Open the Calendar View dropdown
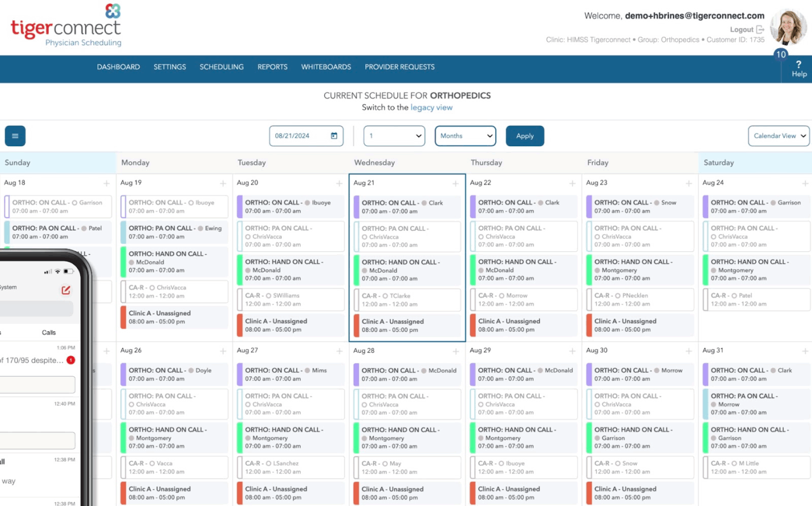The image size is (812, 506). (x=779, y=135)
